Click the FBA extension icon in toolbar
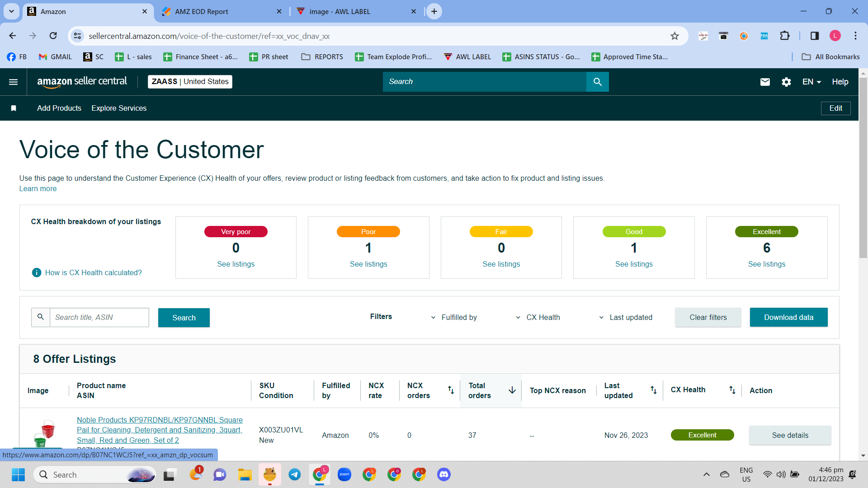 [764, 36]
